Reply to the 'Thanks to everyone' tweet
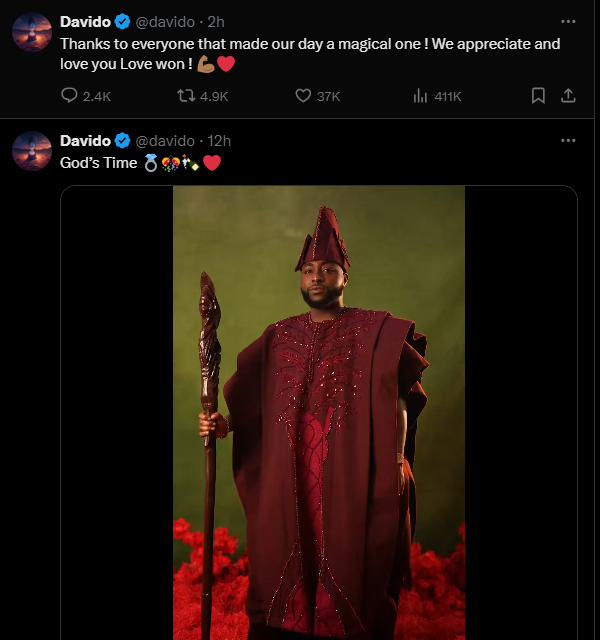This screenshot has height=640, width=600. point(70,96)
